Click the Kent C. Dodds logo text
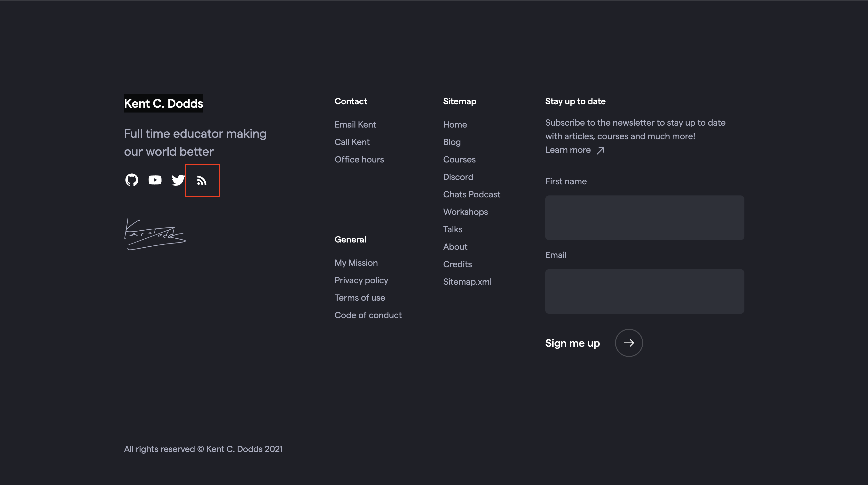868x485 pixels. [x=163, y=104]
